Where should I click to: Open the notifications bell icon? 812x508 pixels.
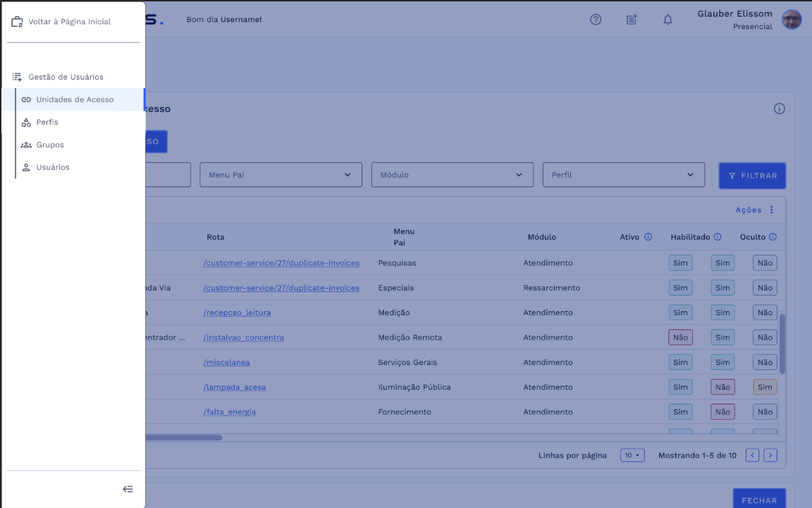pos(668,20)
